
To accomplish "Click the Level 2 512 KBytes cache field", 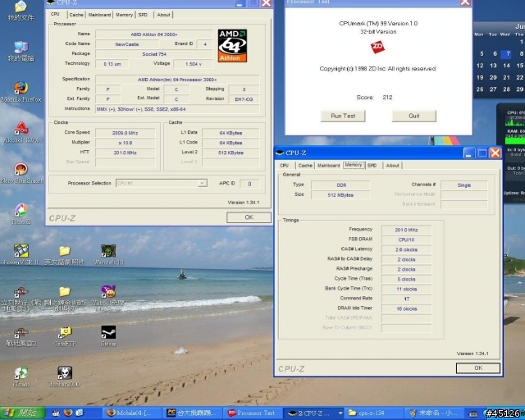I will pyautogui.click(x=231, y=153).
